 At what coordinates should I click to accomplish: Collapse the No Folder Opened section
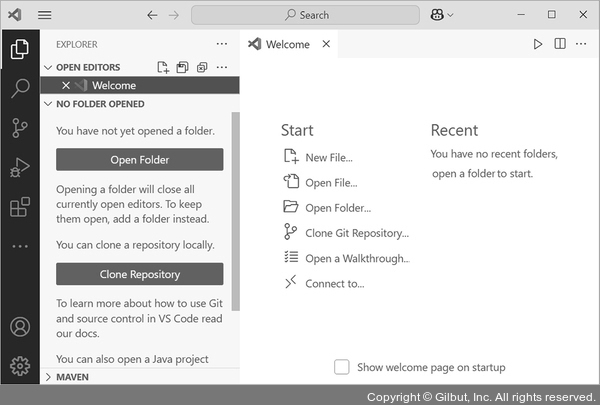tap(47, 104)
